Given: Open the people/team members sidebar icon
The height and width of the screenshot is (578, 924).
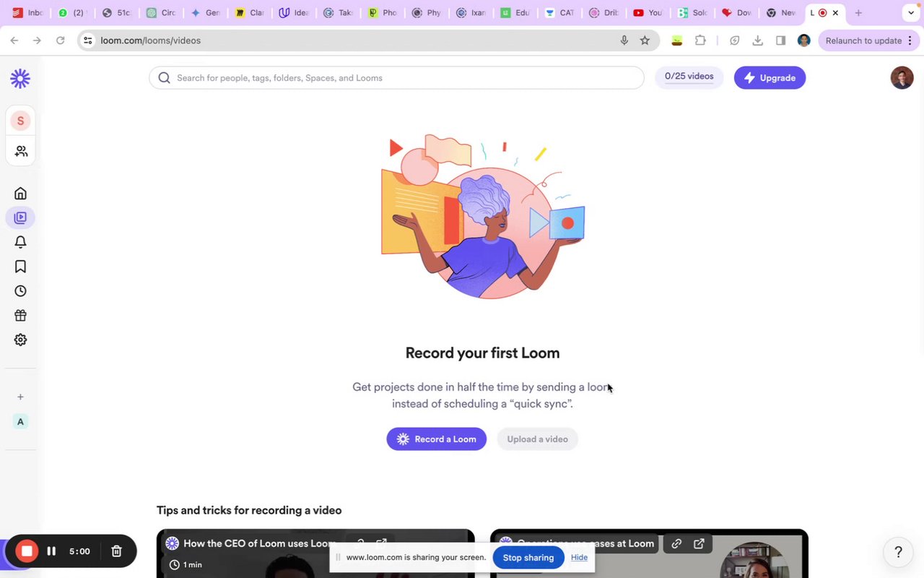Looking at the screenshot, I should pos(20,151).
